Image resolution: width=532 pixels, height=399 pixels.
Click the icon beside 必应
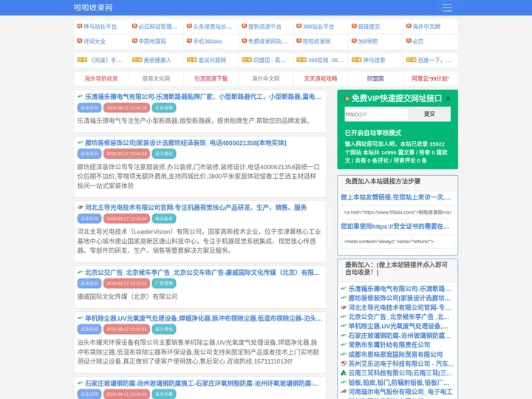(x=409, y=41)
